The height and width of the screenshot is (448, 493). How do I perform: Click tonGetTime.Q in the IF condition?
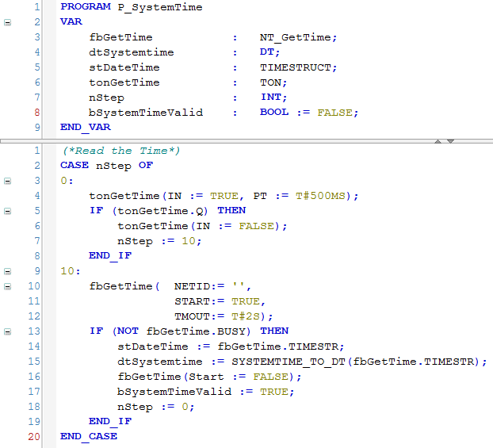(x=160, y=211)
